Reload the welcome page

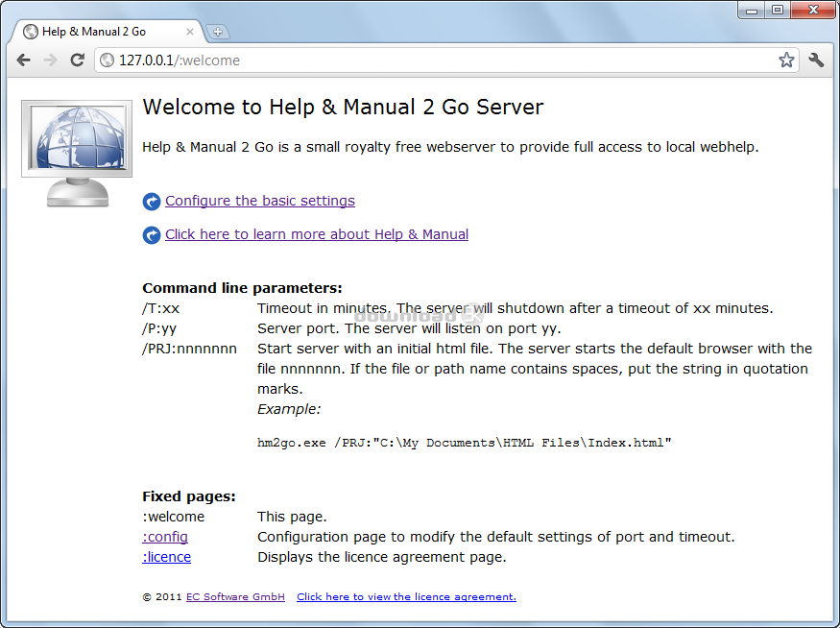click(x=77, y=60)
